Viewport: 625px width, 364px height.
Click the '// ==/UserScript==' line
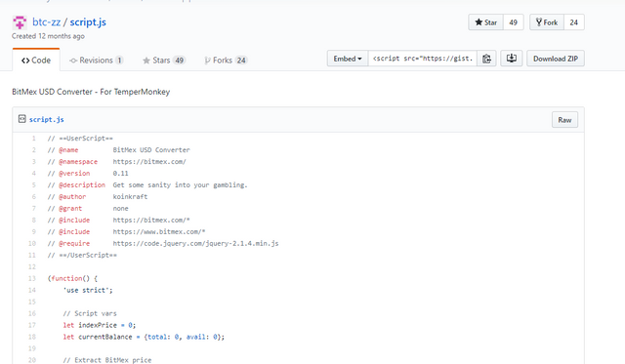click(82, 255)
